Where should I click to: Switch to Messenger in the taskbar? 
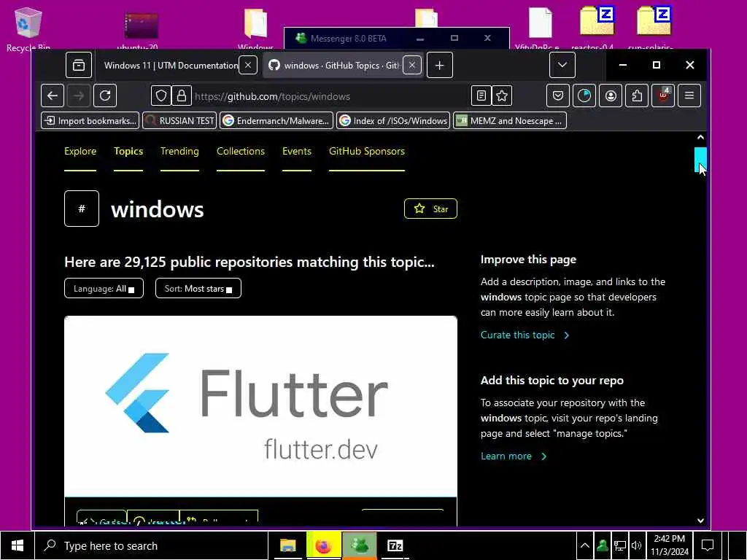click(x=360, y=545)
